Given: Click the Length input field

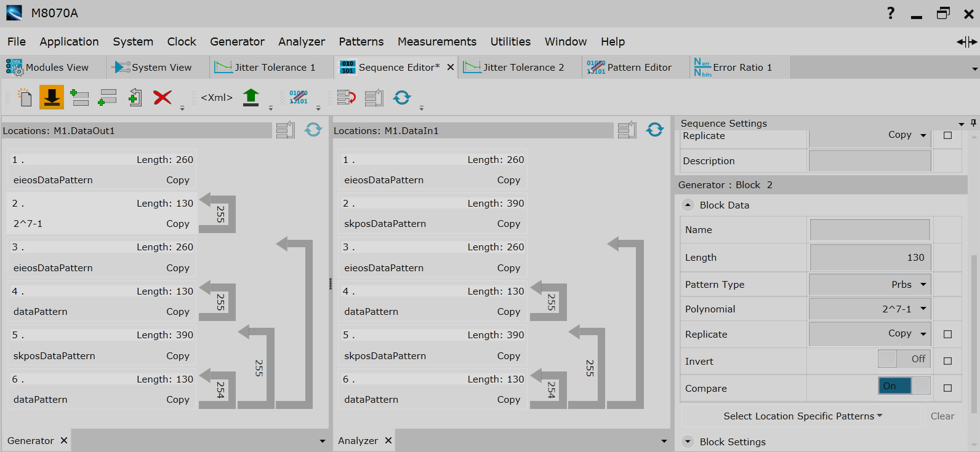Looking at the screenshot, I should [870, 258].
